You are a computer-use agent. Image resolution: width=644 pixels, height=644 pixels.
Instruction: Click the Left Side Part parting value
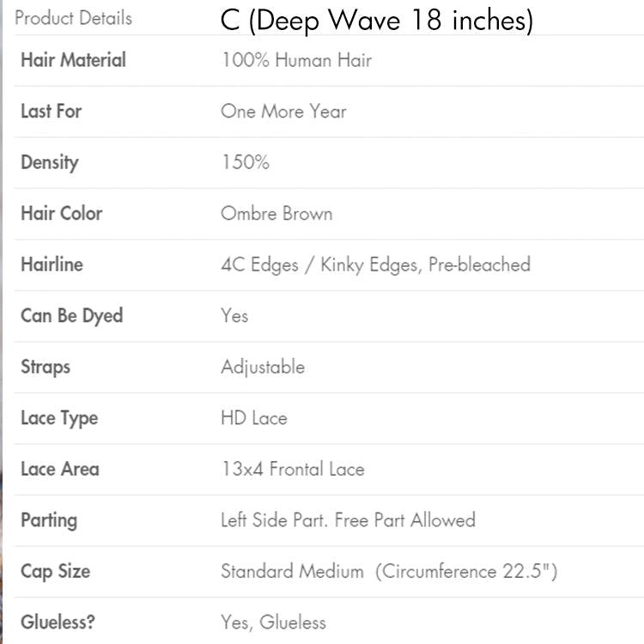tap(275, 520)
